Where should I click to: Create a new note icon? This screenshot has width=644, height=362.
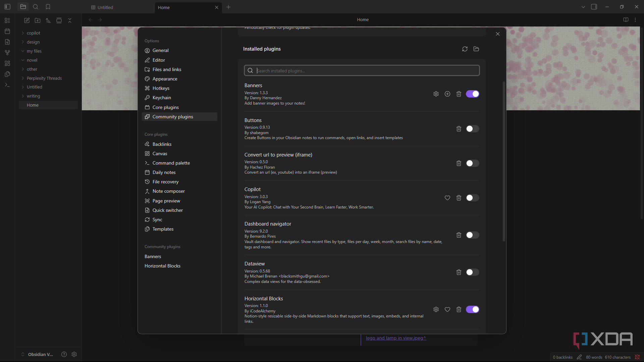pyautogui.click(x=27, y=20)
